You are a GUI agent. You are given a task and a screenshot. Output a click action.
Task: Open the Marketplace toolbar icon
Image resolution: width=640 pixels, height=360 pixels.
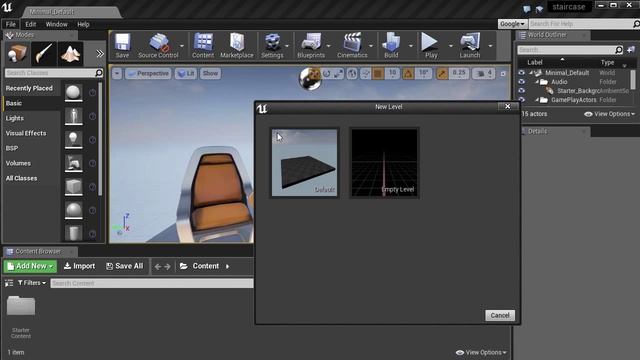[237, 45]
